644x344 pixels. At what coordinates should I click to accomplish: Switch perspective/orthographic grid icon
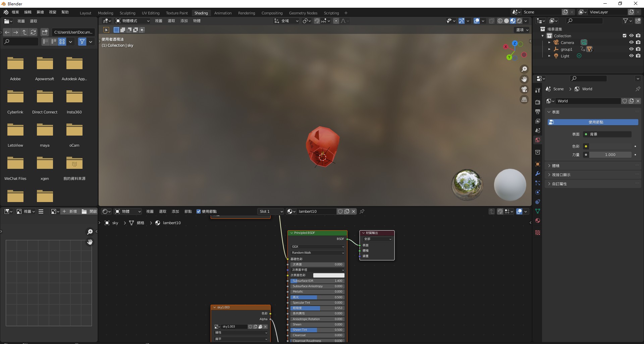(x=524, y=100)
